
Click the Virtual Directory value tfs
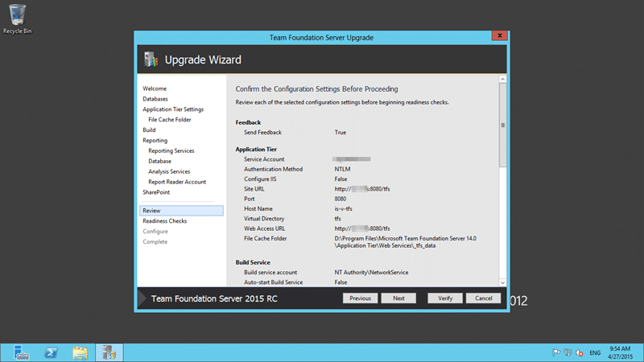click(x=337, y=219)
